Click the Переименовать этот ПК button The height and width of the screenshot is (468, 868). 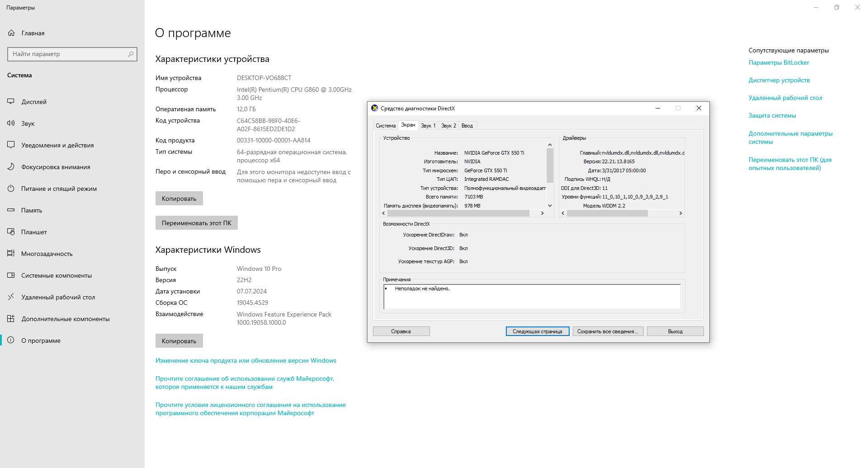196,223
